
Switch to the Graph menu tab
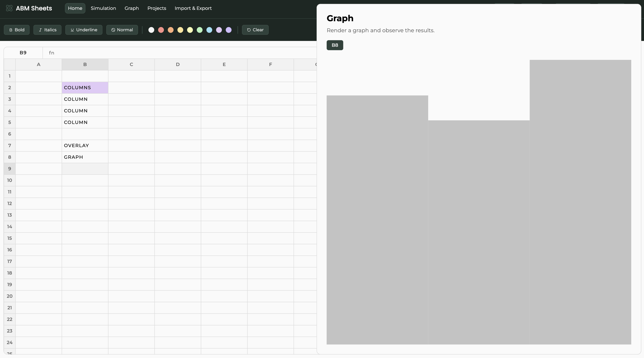131,8
